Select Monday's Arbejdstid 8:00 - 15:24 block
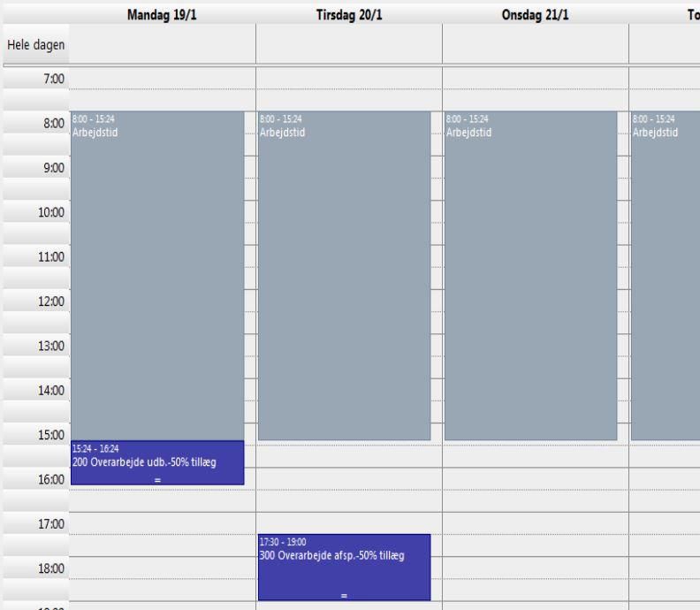 pyautogui.click(x=157, y=274)
